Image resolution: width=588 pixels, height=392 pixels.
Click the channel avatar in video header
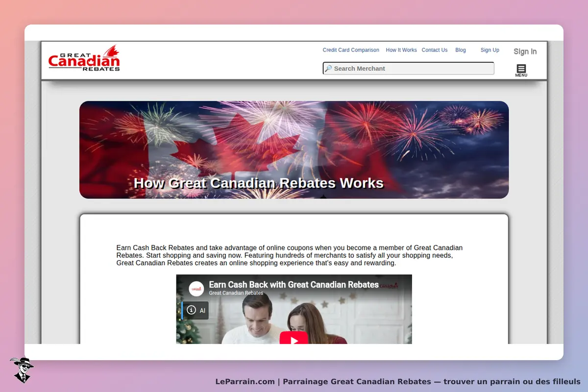(x=196, y=288)
